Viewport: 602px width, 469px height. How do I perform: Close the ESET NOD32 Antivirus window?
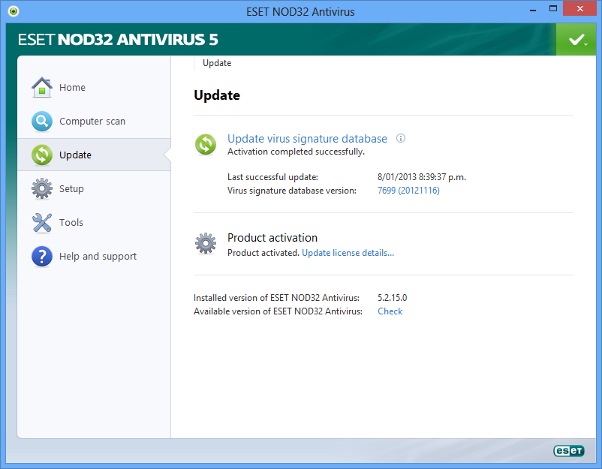click(580, 8)
